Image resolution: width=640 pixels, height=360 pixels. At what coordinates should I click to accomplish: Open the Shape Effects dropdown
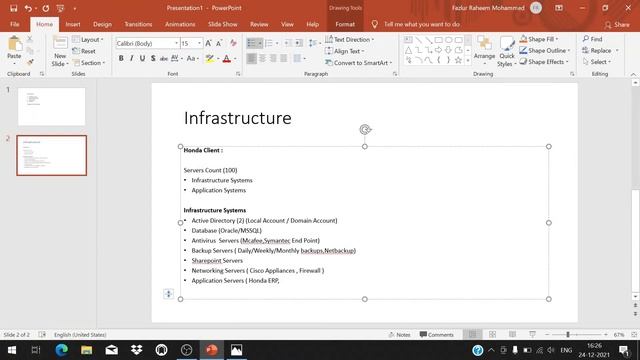(x=544, y=62)
